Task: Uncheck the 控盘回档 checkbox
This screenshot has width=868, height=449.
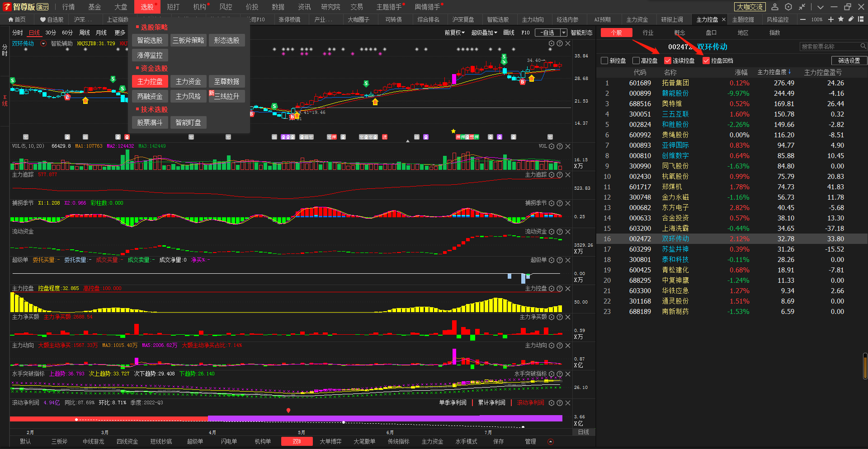Action: pos(706,61)
